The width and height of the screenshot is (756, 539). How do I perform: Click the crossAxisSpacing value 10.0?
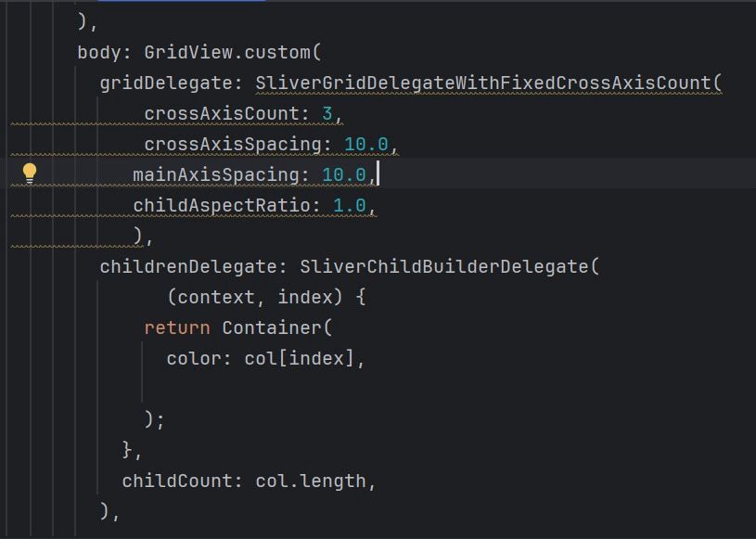pos(366,144)
